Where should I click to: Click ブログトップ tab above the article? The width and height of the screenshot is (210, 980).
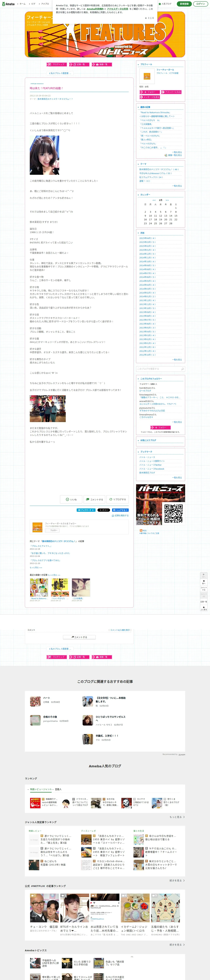(57, 64)
